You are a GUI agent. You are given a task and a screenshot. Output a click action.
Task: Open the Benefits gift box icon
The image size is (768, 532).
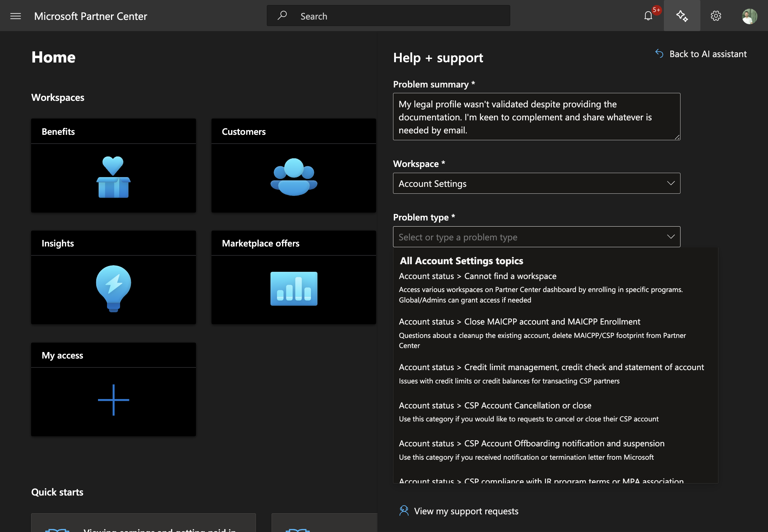113,177
